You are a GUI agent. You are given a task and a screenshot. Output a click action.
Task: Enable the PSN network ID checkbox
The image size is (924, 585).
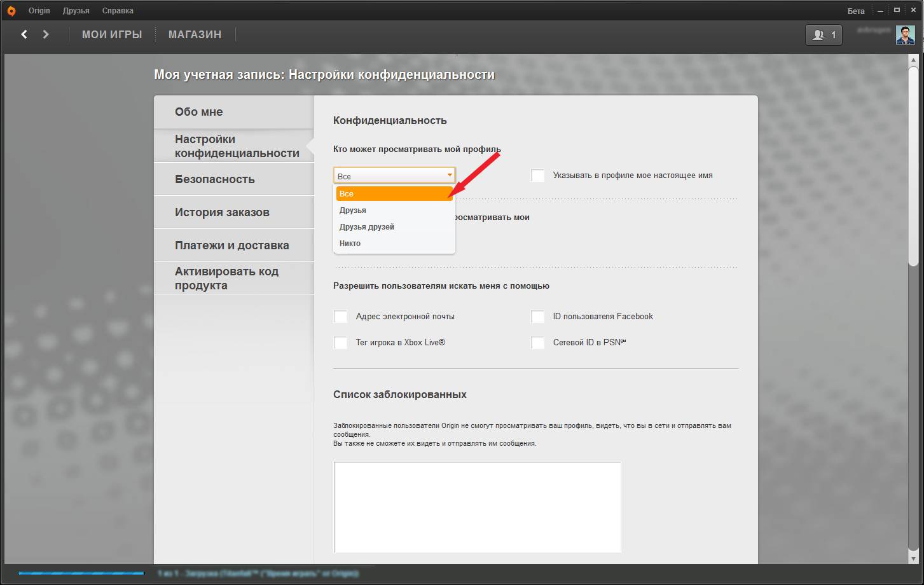click(x=538, y=343)
